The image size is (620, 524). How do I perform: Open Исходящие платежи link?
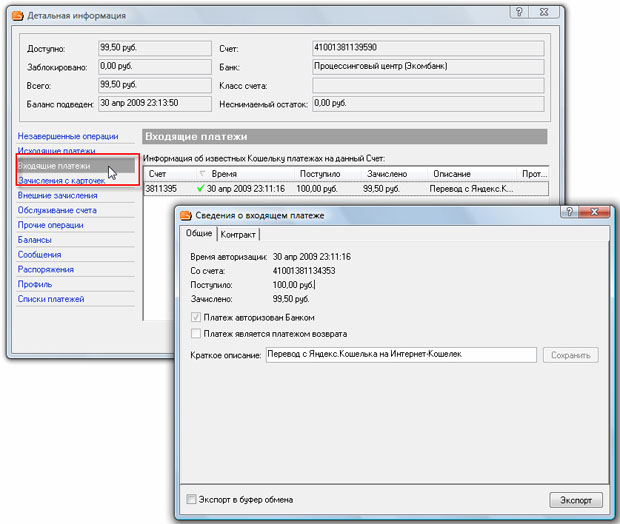56,151
